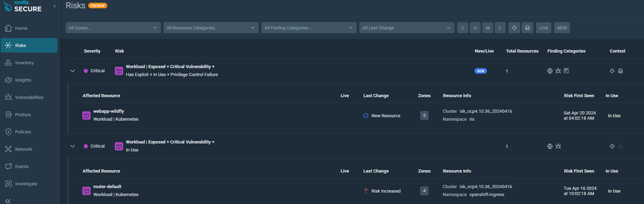Collapse the sidebar with double-chevron icon
The width and height of the screenshot is (644, 204).
[x=8, y=201]
